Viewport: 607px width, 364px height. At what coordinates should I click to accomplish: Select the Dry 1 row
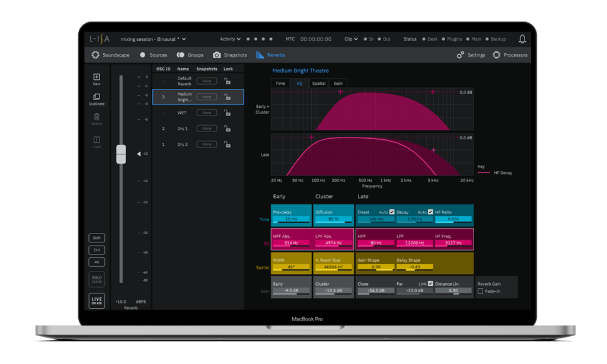tap(198, 129)
